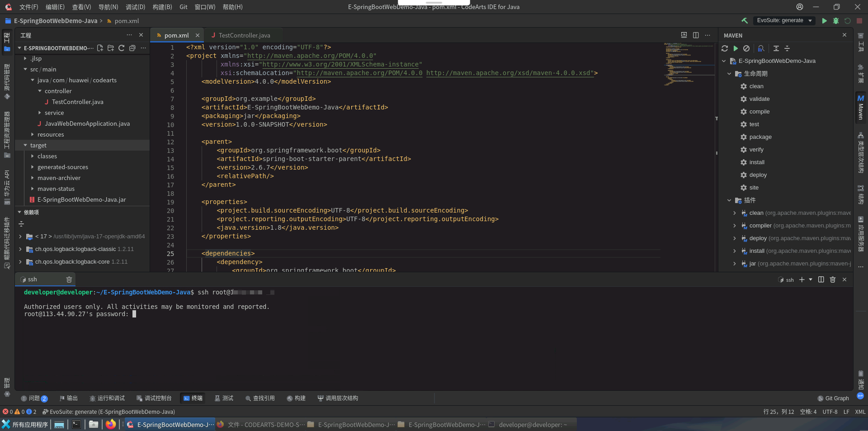The width and height of the screenshot is (868, 431).
Task: Click the red stop button
Action: [x=859, y=21]
